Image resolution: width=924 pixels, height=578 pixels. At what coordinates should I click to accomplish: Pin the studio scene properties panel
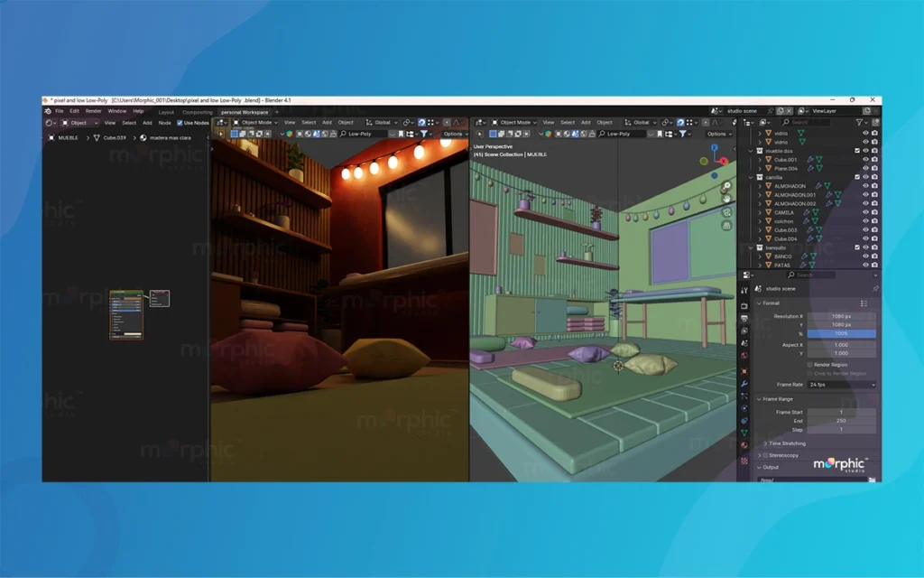pos(874,289)
